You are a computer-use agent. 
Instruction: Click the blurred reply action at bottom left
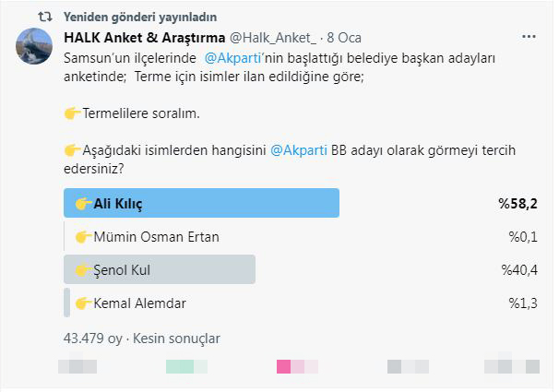pos(77,366)
